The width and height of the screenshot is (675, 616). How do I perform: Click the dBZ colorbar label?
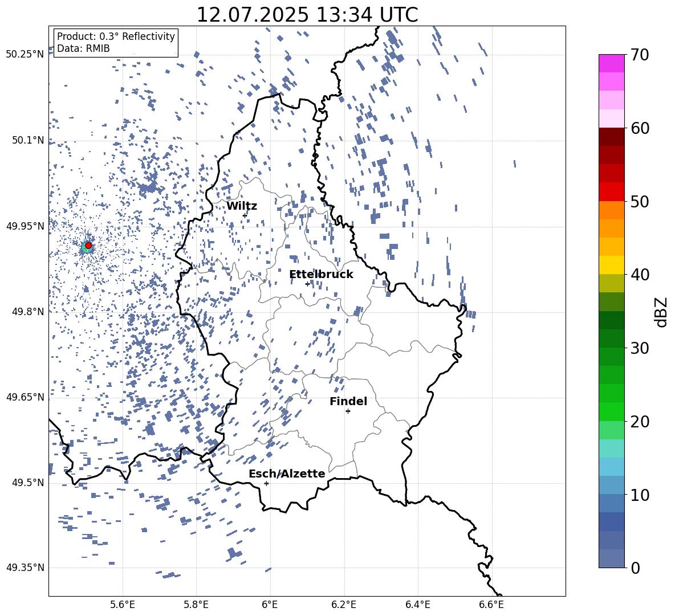point(662,312)
